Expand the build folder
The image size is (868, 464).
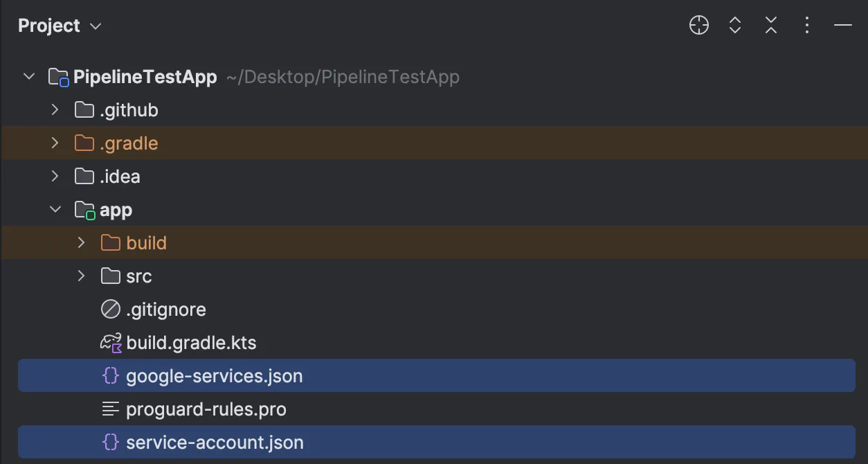(x=82, y=243)
